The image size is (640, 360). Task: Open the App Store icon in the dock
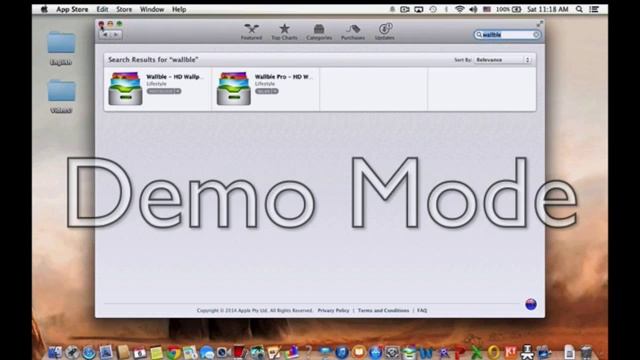pos(376,353)
